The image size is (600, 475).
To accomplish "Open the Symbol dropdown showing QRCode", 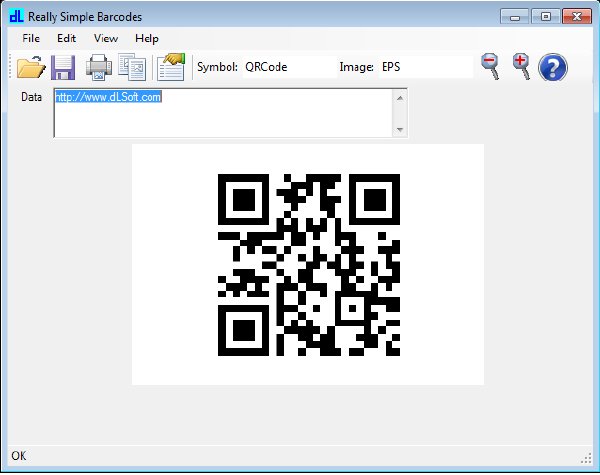I will [290, 67].
